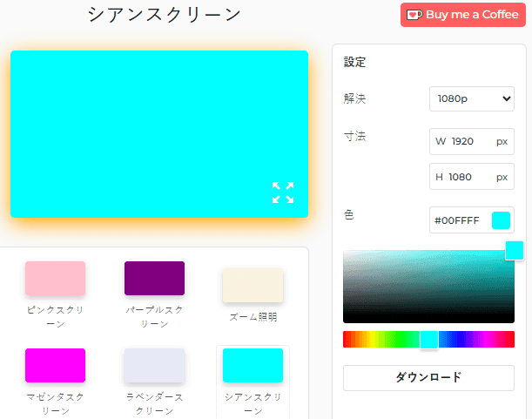Viewport: 532px width, 419px height.
Task: Click the coffee cup icon
Action: tap(414, 15)
